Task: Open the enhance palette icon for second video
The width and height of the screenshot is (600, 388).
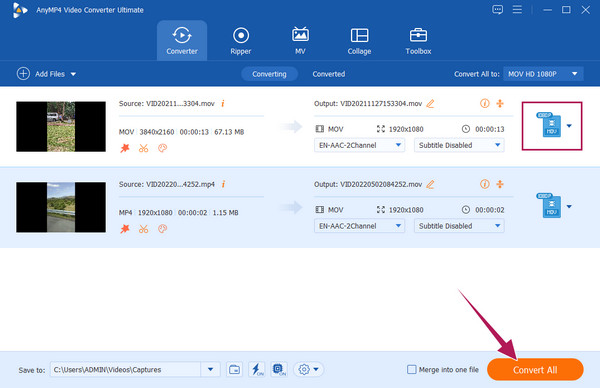Action: 162,229
